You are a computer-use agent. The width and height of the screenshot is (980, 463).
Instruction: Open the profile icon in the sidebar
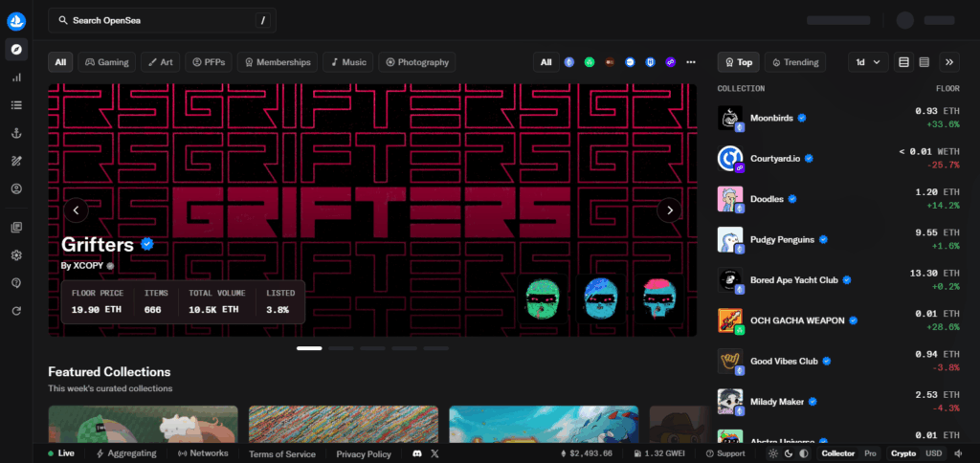[x=16, y=188]
